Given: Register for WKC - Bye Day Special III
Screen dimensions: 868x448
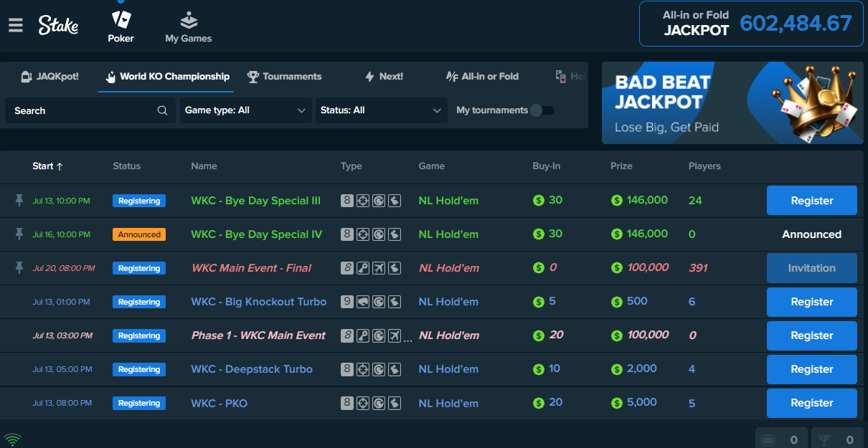Looking at the screenshot, I should point(812,201).
